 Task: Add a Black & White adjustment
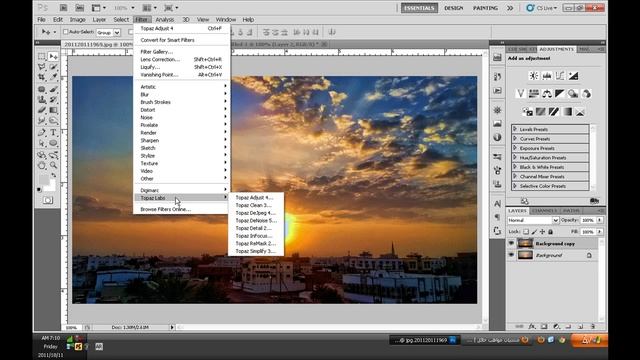click(x=560, y=94)
